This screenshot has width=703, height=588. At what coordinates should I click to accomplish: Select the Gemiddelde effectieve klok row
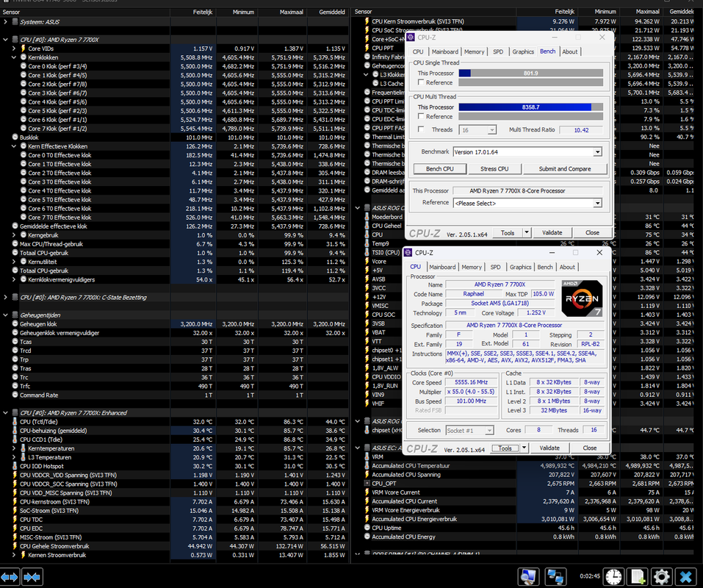click(x=174, y=226)
